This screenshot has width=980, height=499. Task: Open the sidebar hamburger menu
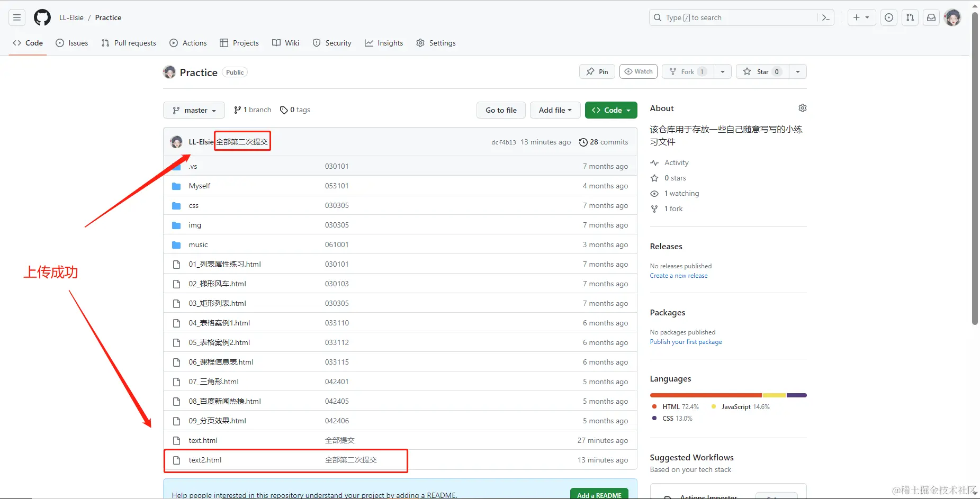click(x=16, y=17)
